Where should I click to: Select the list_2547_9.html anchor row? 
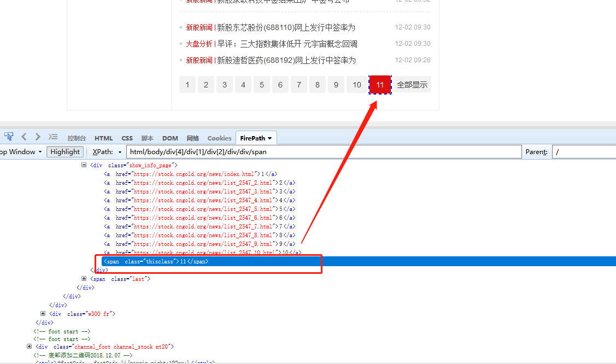200,244
